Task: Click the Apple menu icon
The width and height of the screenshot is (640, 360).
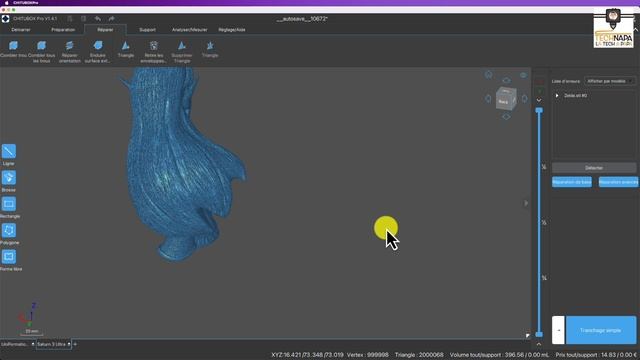Action: pyautogui.click(x=6, y=3)
